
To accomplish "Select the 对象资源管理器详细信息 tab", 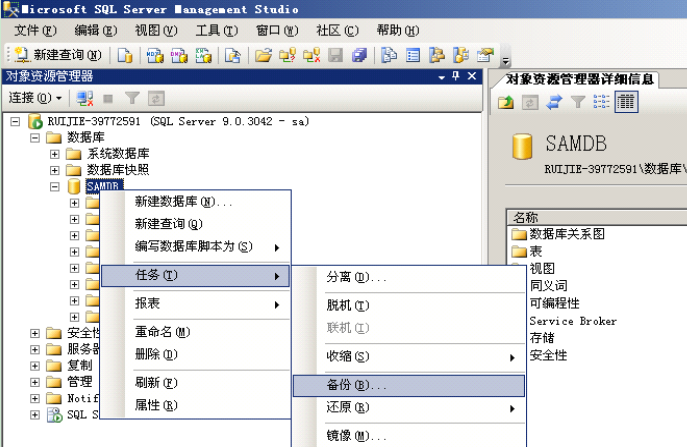I will coord(579,80).
